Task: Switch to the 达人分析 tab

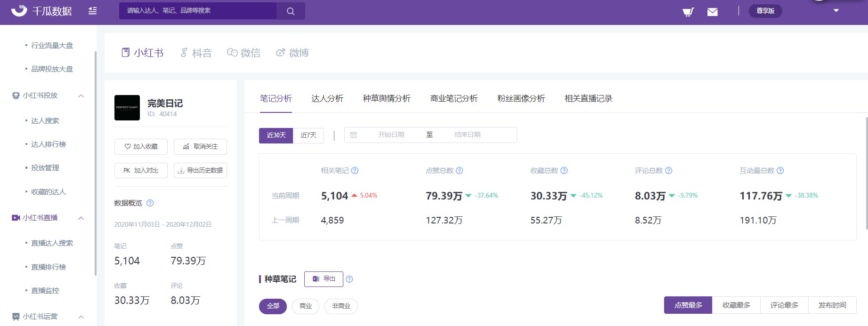Action: pos(327,99)
